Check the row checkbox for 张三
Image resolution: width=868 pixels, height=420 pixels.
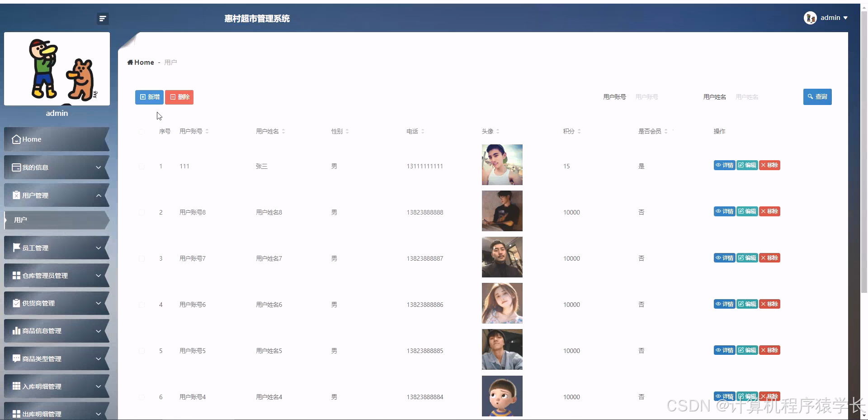click(x=142, y=166)
